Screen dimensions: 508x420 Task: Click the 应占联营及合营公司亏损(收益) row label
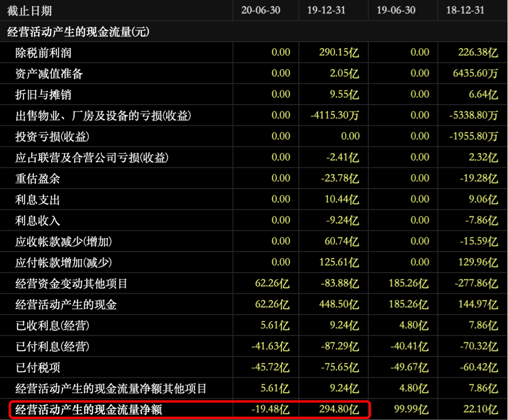pos(92,158)
